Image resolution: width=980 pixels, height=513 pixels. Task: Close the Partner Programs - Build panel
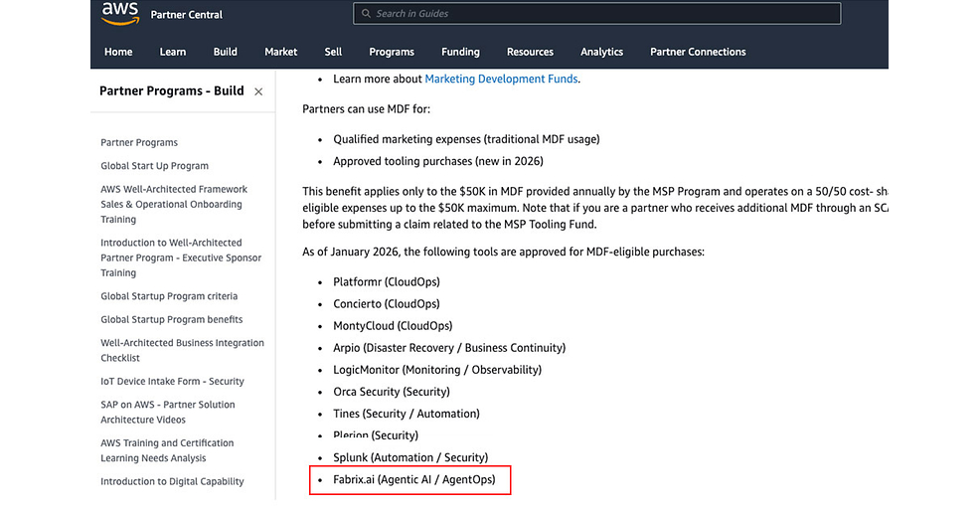pos(258,91)
